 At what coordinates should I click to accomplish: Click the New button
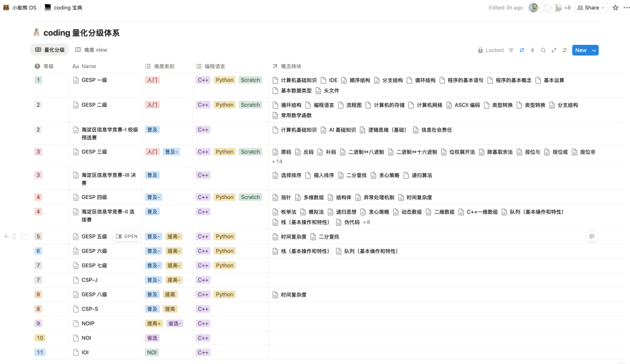click(x=581, y=50)
